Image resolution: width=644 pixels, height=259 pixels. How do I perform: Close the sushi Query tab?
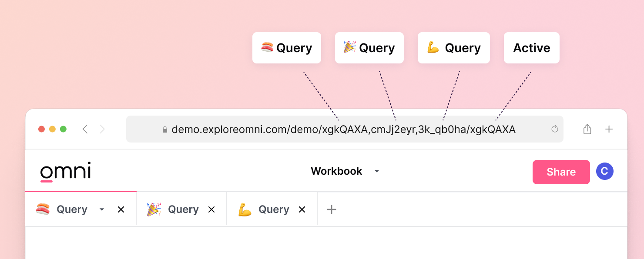(x=121, y=209)
